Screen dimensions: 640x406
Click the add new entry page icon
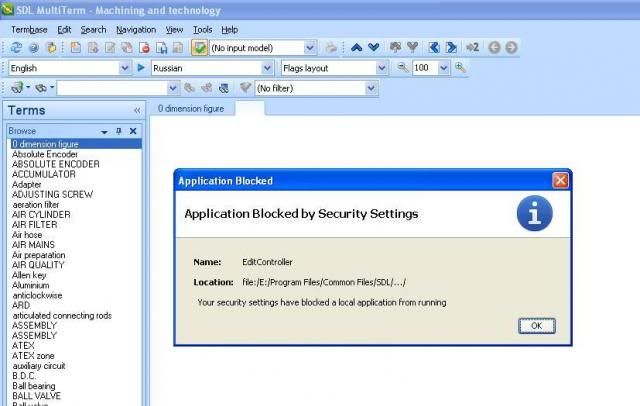pos(76,48)
